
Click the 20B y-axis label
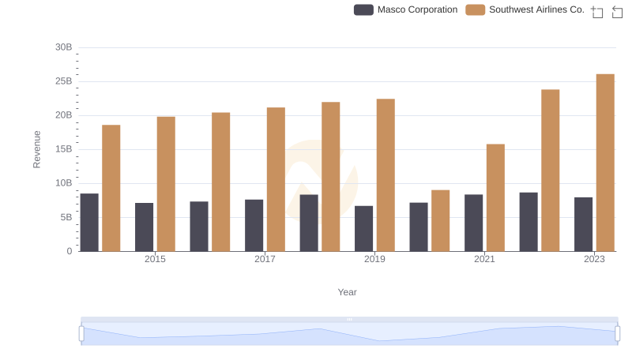(x=64, y=115)
